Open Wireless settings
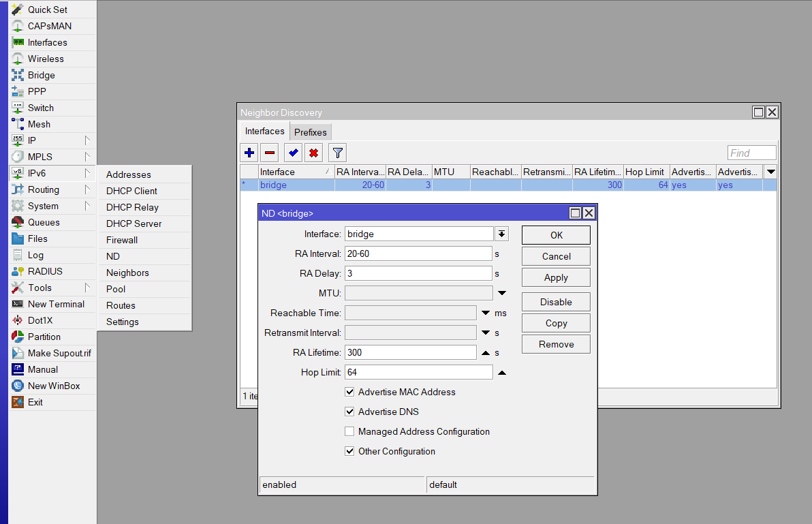Viewport: 812px width, 524px height. pyautogui.click(x=52, y=59)
